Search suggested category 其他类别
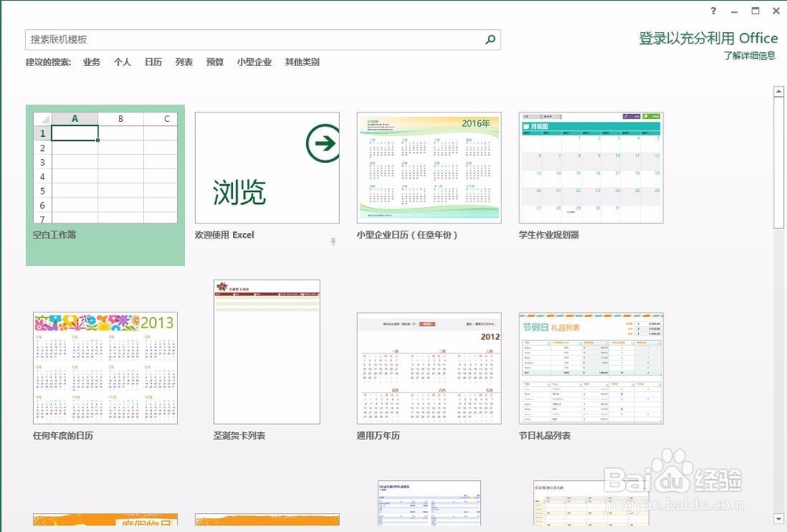 point(302,62)
